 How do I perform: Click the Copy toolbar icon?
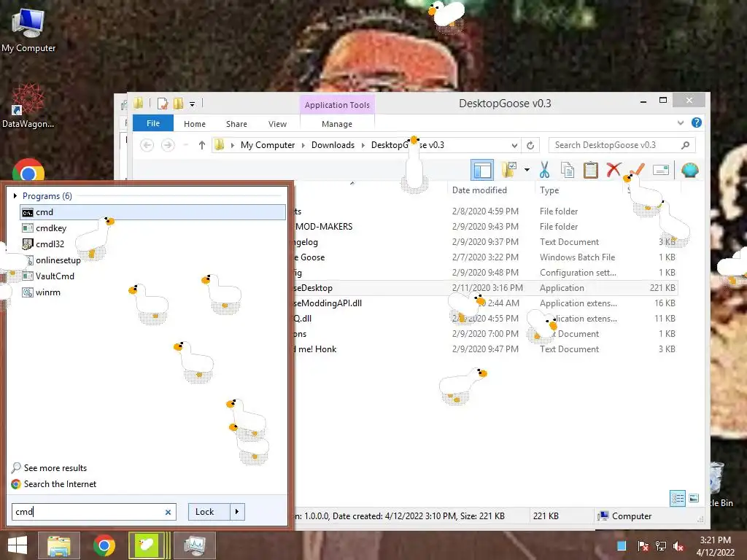click(567, 170)
